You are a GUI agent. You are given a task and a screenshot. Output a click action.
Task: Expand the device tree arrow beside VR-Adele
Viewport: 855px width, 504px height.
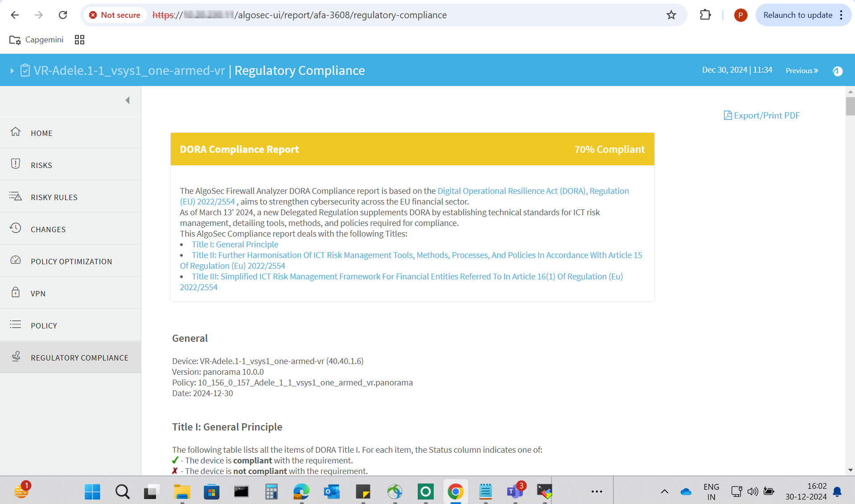coord(12,71)
